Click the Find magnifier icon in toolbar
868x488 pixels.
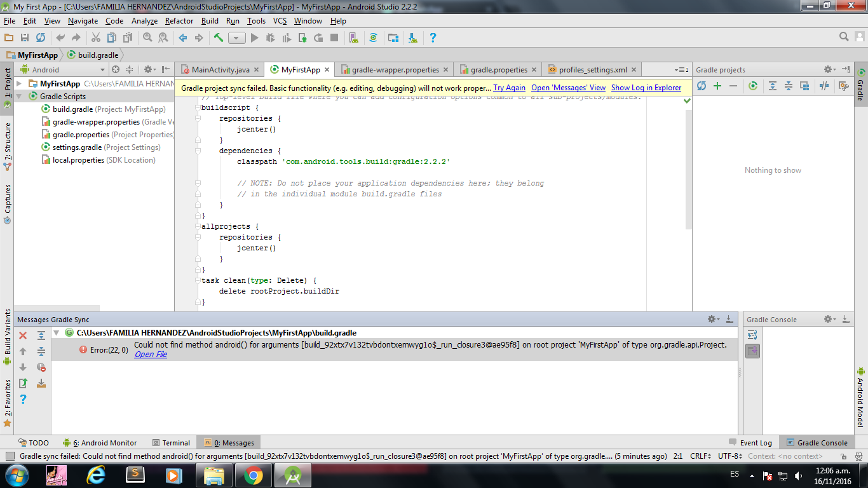[x=147, y=38]
